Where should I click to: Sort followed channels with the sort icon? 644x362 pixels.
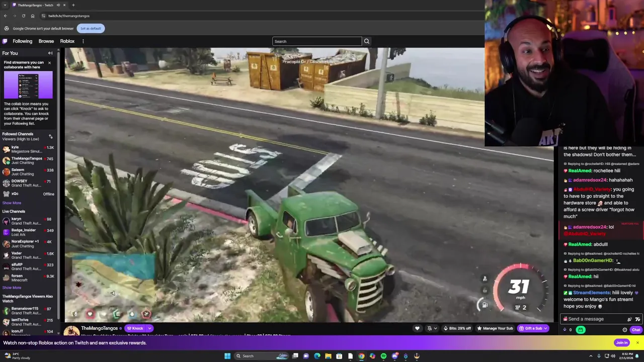50,136
